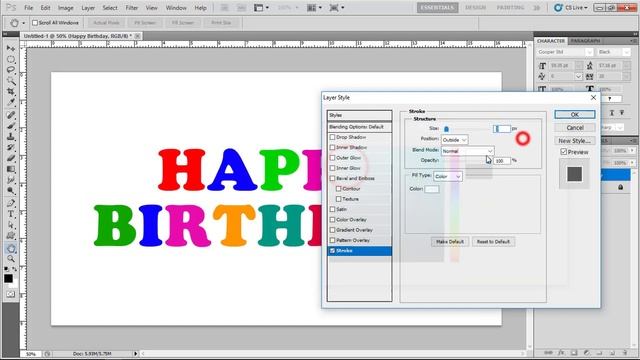
Task: Select the Move tool
Action: [x=11, y=48]
